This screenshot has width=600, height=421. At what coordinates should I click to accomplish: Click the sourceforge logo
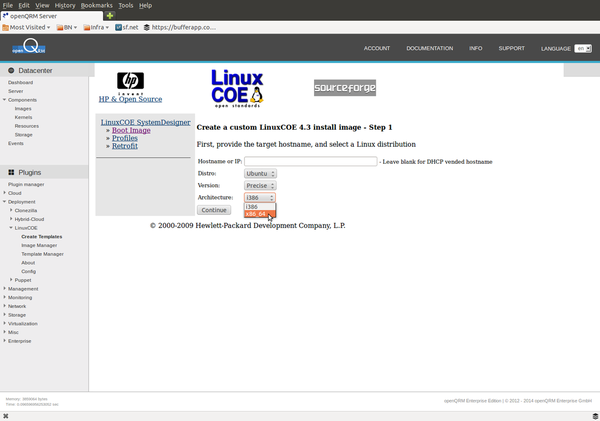[345, 88]
